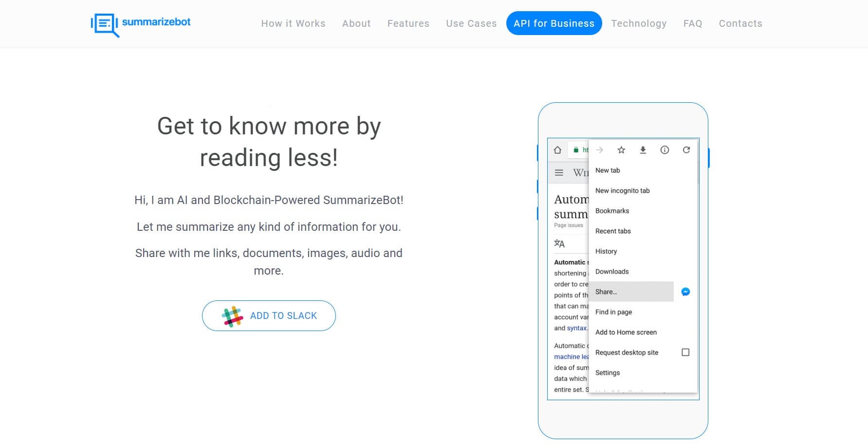Click the green lock icon in address bar
This screenshot has width=868, height=446.
point(576,150)
